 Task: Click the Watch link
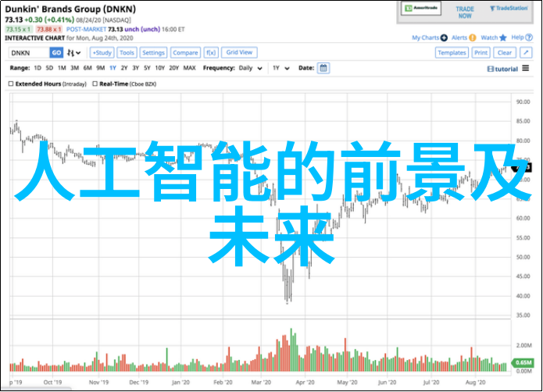coord(489,37)
